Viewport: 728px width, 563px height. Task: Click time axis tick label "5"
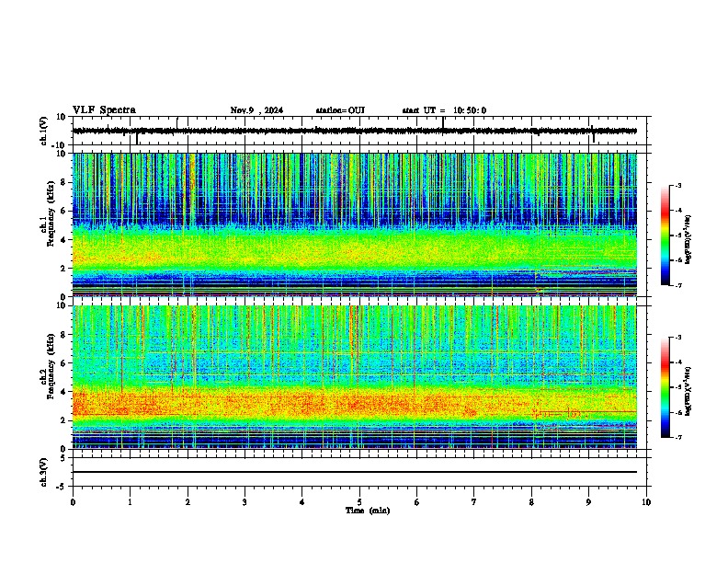pyautogui.click(x=359, y=502)
